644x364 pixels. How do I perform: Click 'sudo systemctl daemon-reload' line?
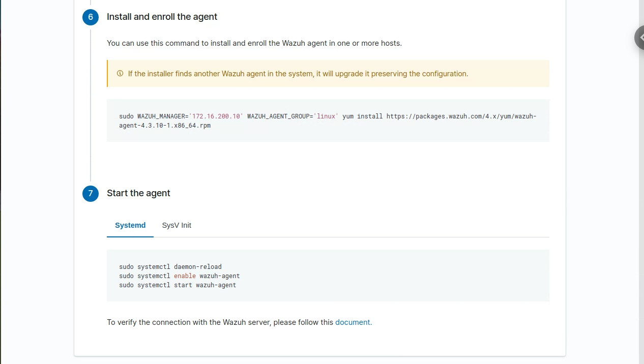tap(170, 266)
